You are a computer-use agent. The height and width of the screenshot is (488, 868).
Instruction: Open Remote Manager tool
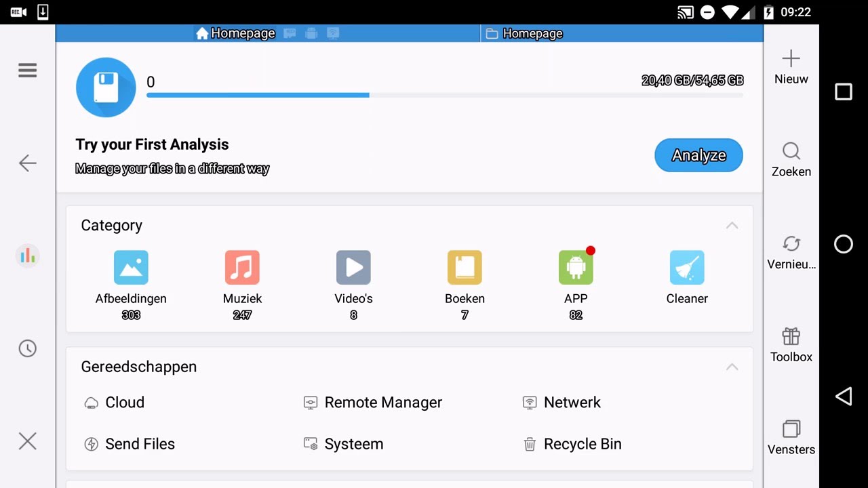[372, 403]
